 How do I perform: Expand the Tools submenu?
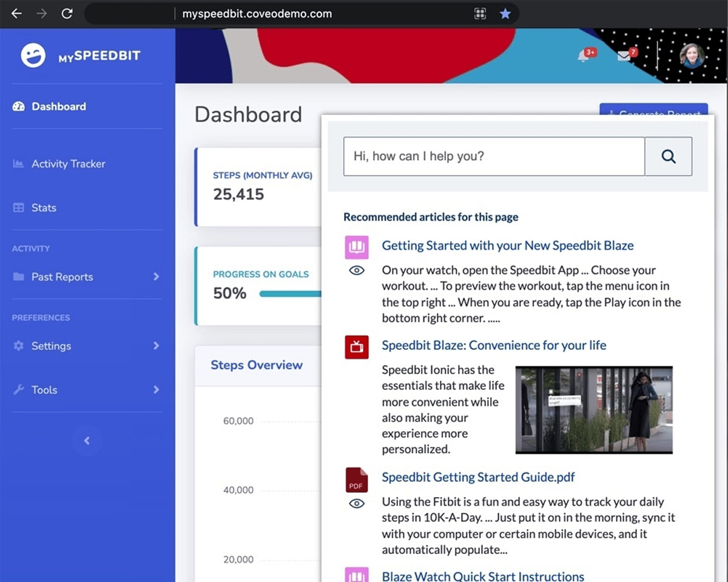156,390
